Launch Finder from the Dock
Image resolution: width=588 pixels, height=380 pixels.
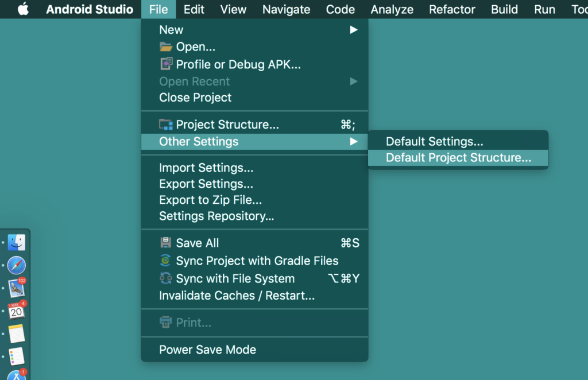pos(17,242)
